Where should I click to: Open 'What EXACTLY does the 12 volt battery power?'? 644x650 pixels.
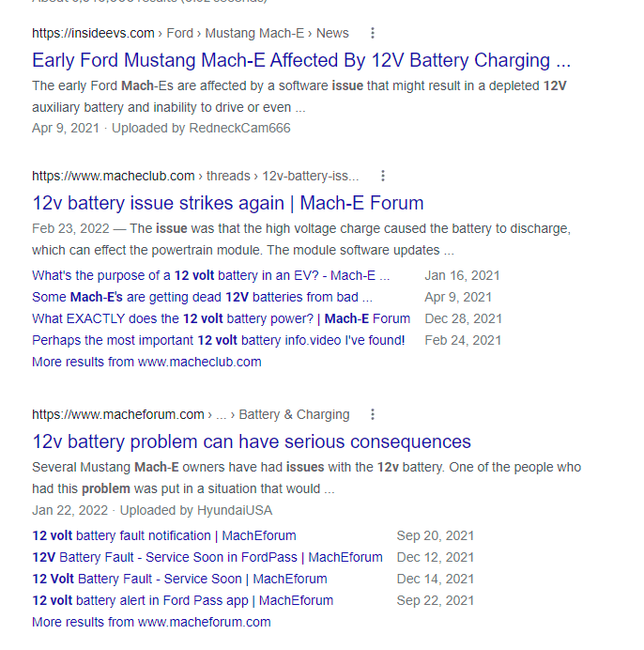coord(222,318)
